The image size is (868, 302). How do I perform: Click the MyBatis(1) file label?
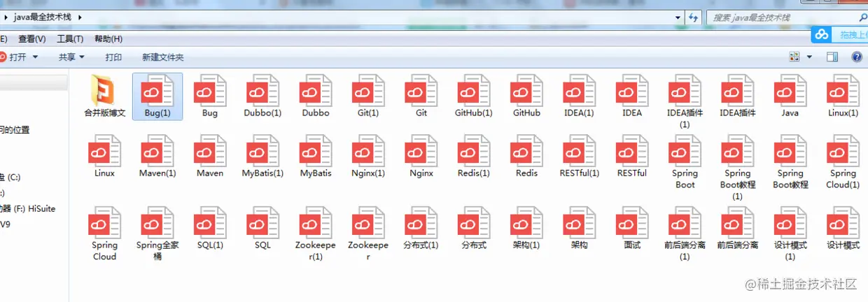[262, 173]
